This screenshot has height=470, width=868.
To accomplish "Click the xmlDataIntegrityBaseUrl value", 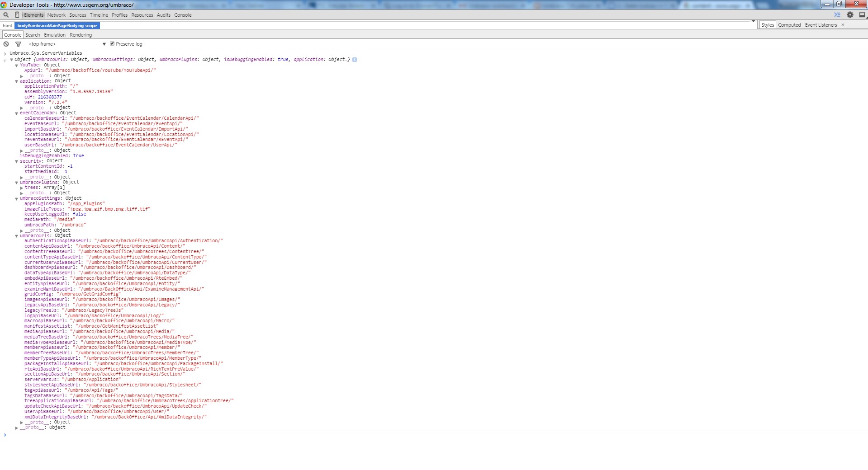I will tap(149, 417).
